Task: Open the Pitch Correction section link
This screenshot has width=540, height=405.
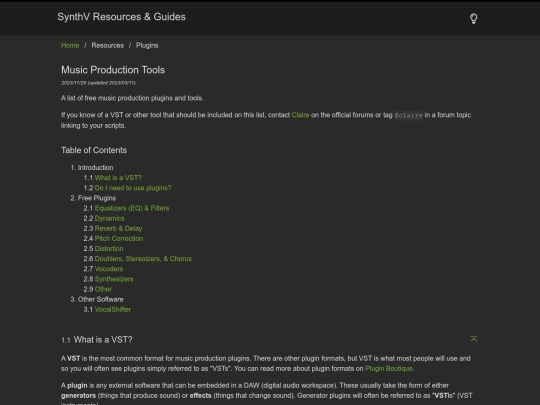Action: point(119,238)
